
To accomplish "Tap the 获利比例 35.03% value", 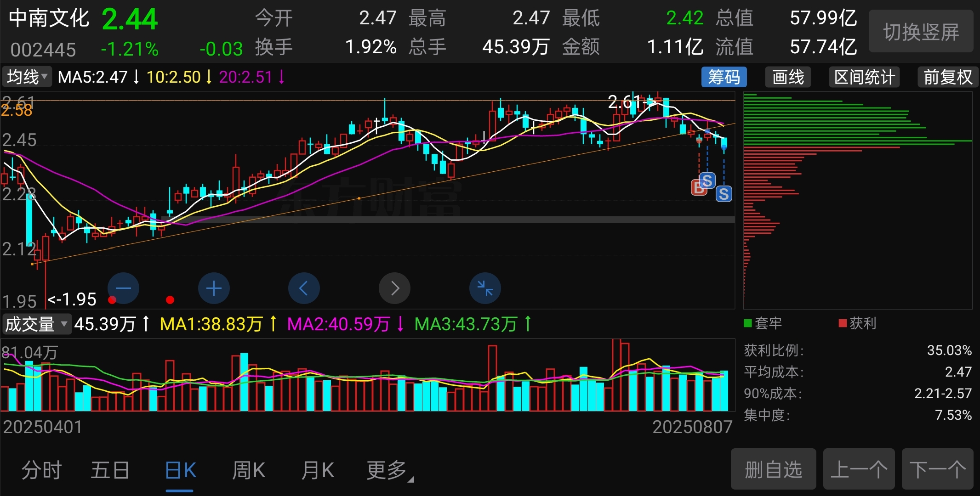I will (x=949, y=350).
